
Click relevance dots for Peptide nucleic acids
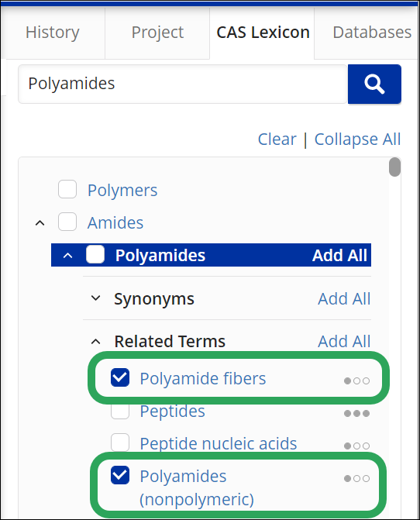tap(356, 446)
